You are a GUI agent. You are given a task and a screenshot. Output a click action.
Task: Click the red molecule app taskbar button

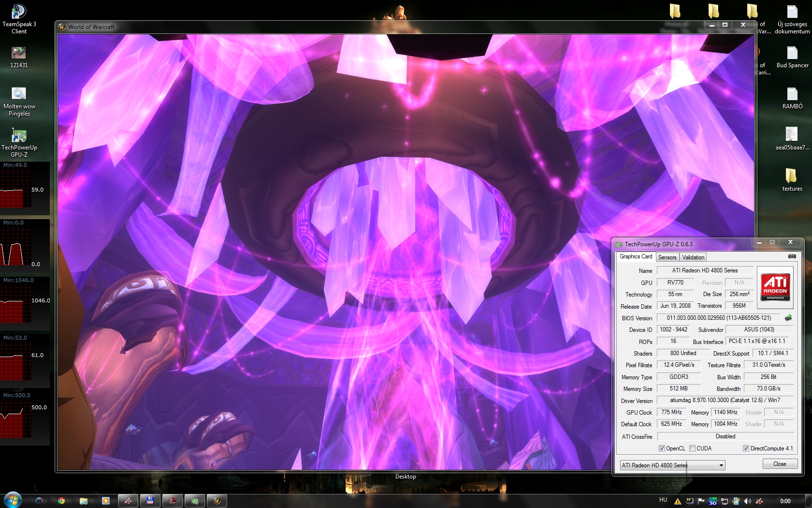pyautogui.click(x=128, y=501)
